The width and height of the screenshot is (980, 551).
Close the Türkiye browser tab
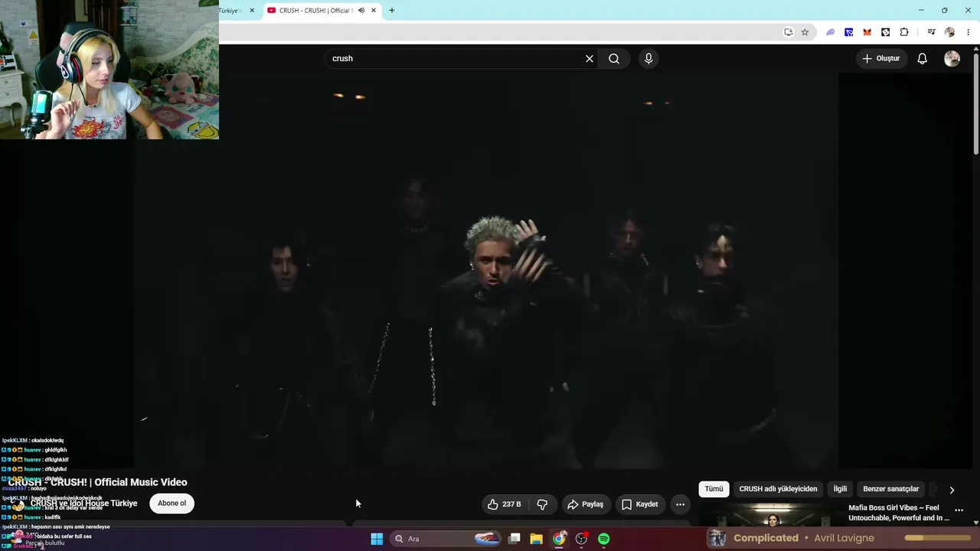(252, 11)
